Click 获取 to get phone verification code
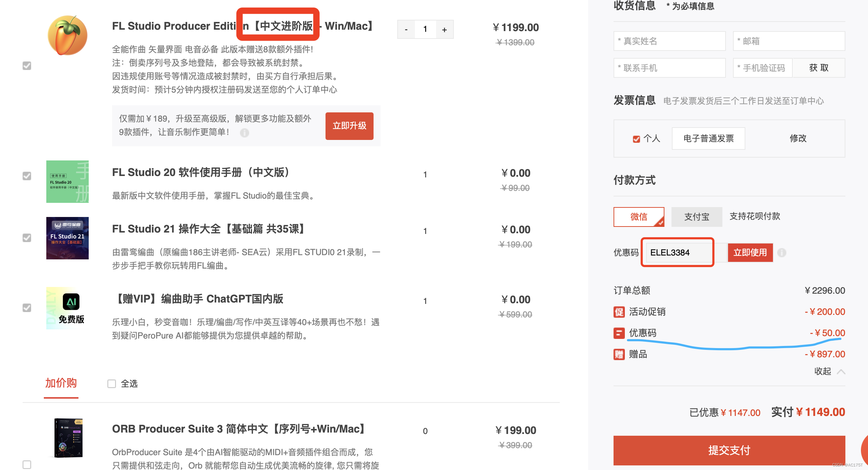The width and height of the screenshot is (868, 470). coord(819,68)
